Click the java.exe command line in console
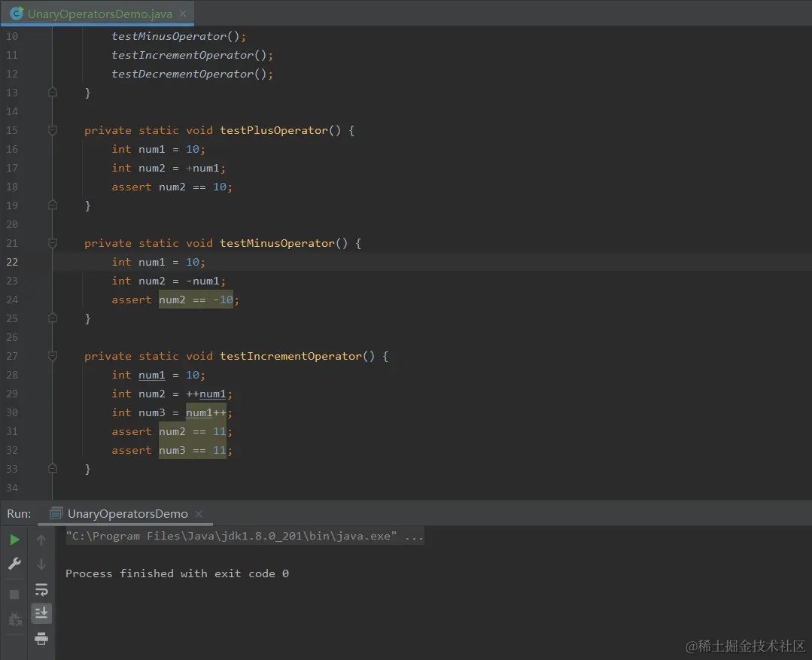Viewport: 812px width, 660px height. (245, 536)
